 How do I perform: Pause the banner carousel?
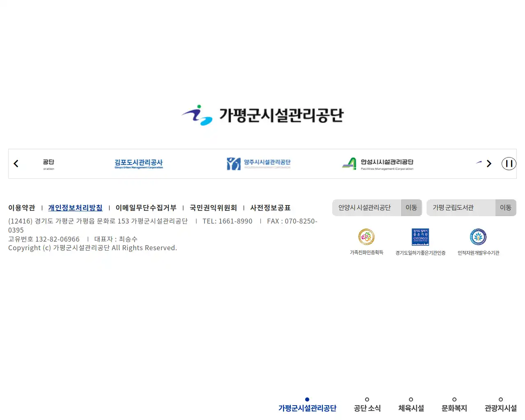pyautogui.click(x=509, y=164)
